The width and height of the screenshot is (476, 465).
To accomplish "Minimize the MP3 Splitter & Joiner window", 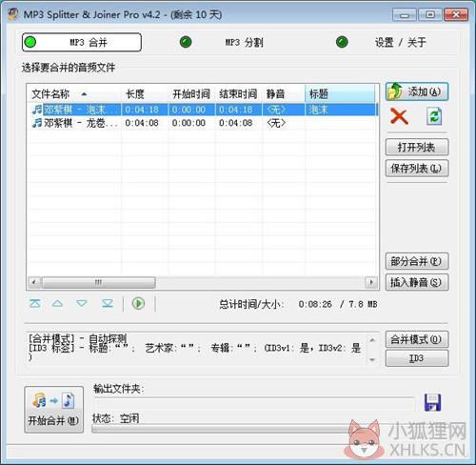I will [x=405, y=15].
